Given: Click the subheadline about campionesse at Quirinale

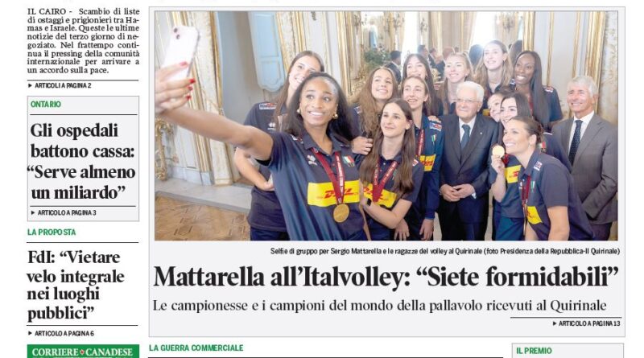Looking at the screenshot, I should point(379,306).
